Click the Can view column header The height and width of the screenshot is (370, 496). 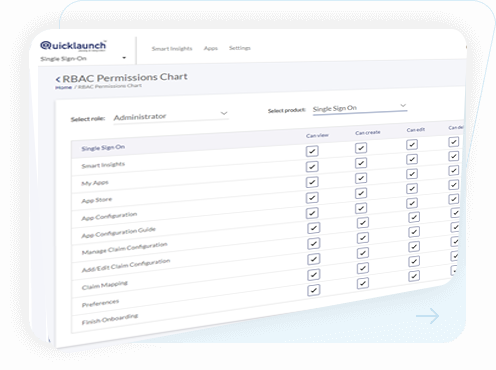(317, 135)
